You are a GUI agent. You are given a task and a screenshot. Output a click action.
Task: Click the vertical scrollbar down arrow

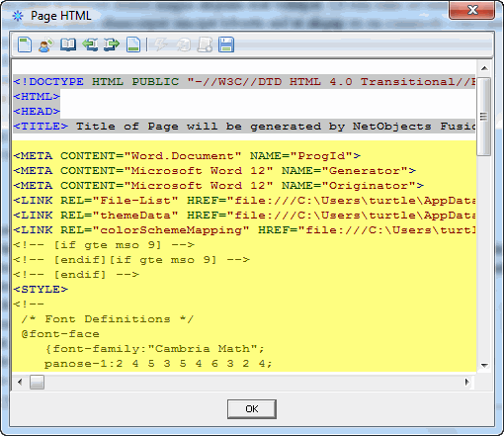point(484,365)
